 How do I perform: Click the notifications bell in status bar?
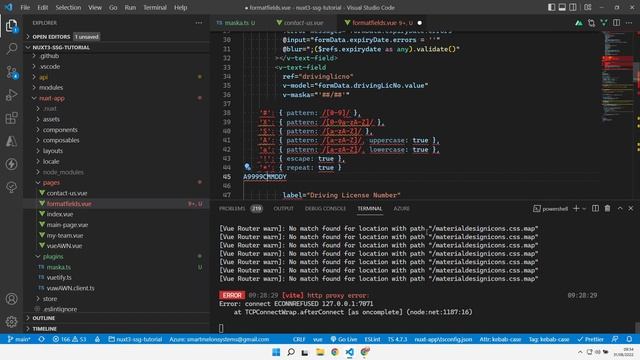[x=629, y=339]
